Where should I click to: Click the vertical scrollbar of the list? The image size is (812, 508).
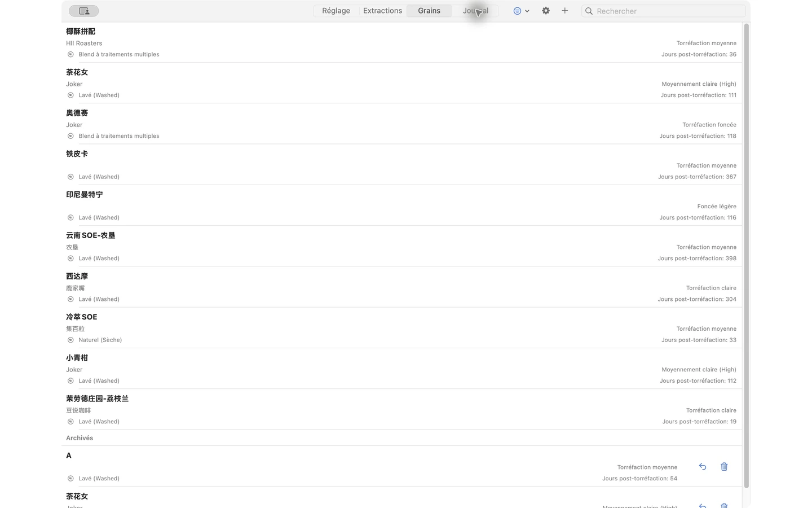[x=747, y=255]
